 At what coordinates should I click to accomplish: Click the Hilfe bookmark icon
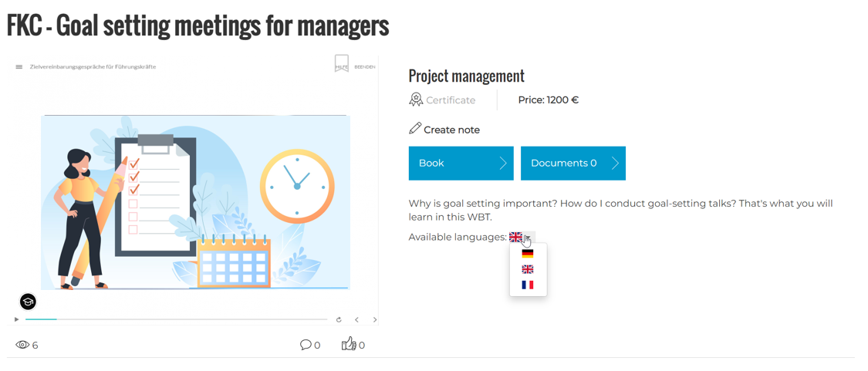tap(342, 63)
